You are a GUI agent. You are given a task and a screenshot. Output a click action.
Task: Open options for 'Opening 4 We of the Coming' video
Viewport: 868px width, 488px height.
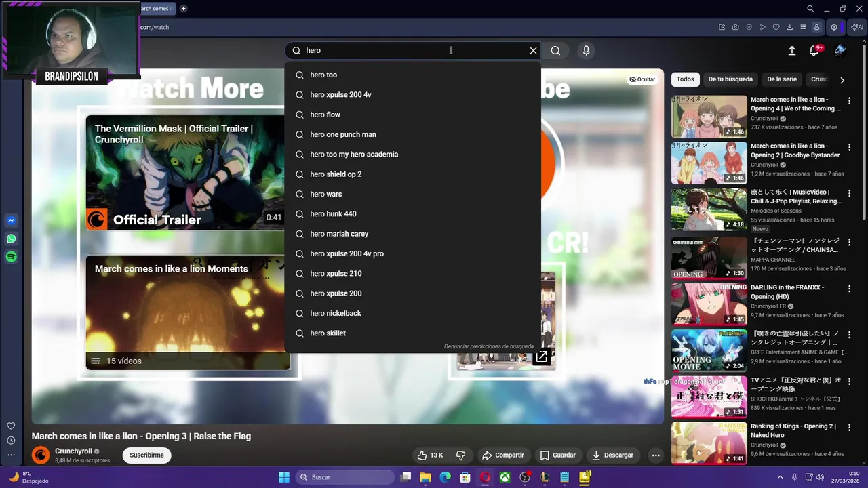pos(849,101)
